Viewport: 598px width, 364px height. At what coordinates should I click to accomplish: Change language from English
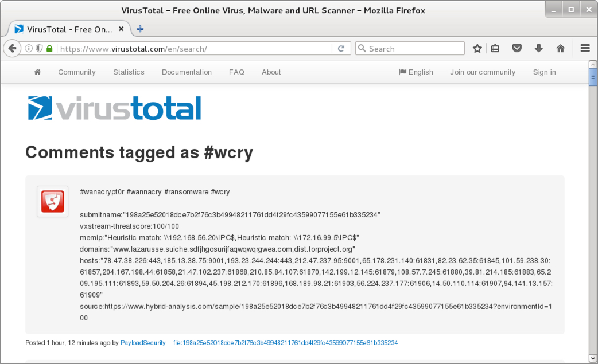416,72
